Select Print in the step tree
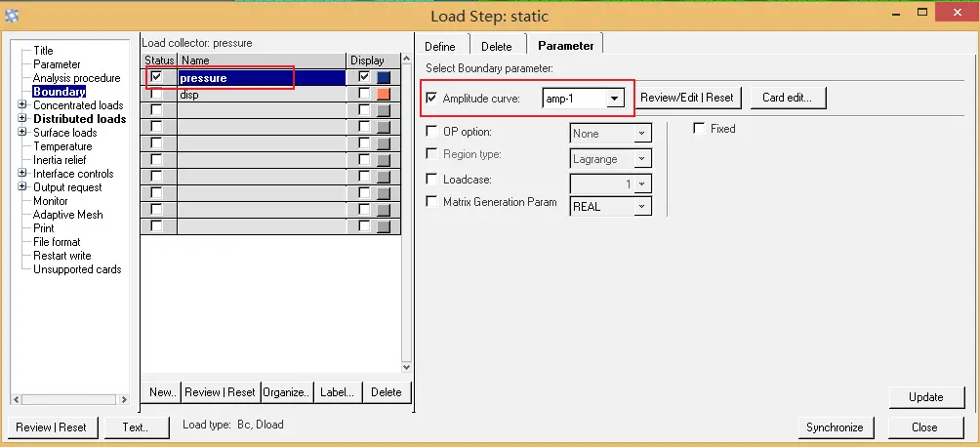The width and height of the screenshot is (980, 447). click(44, 228)
